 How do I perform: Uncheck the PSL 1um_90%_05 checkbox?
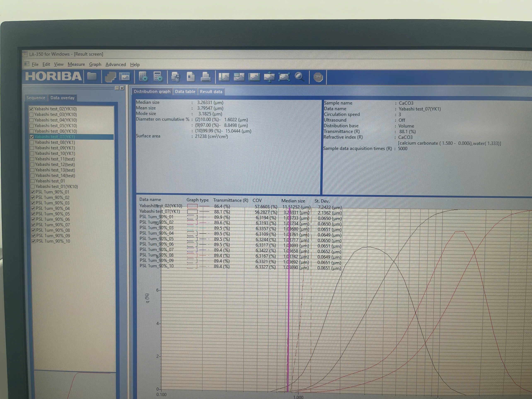[x=33, y=214]
